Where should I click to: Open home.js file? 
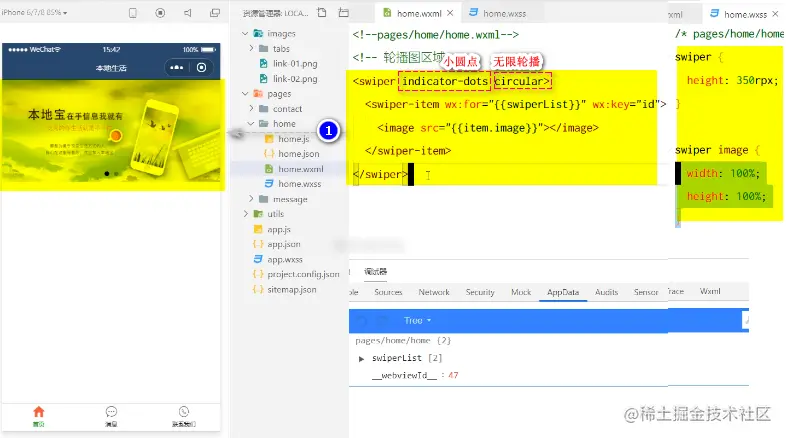pyautogui.click(x=294, y=139)
